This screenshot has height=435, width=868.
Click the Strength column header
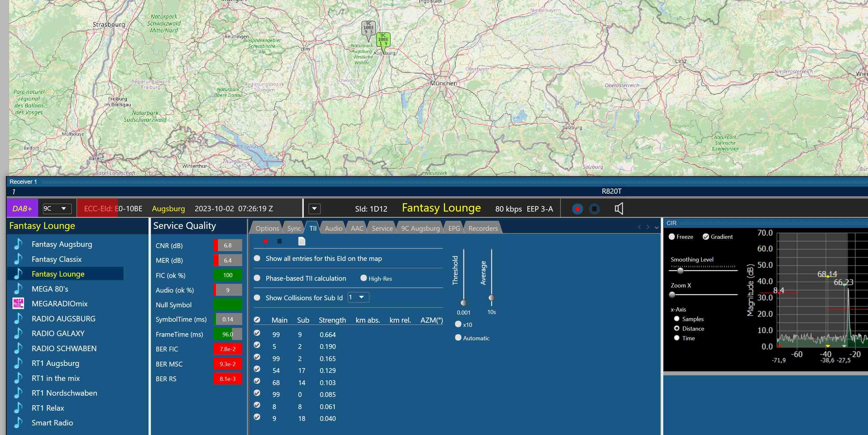[332, 320]
